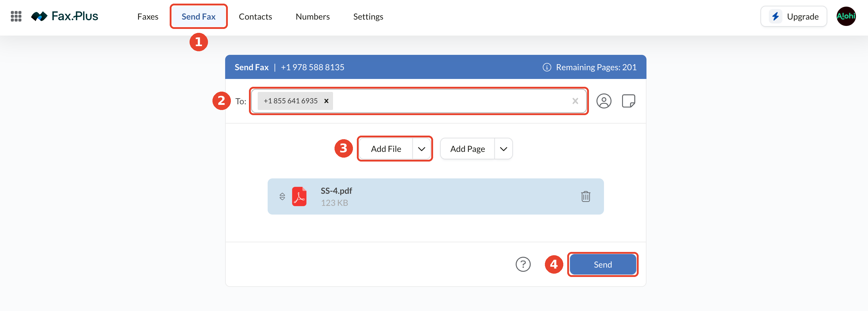Go to the Faxes tab

(x=148, y=17)
